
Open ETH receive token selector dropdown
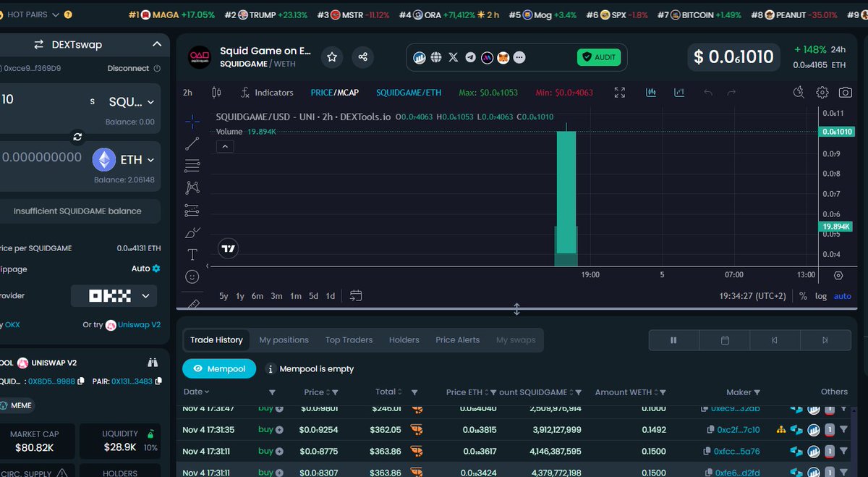(x=124, y=160)
